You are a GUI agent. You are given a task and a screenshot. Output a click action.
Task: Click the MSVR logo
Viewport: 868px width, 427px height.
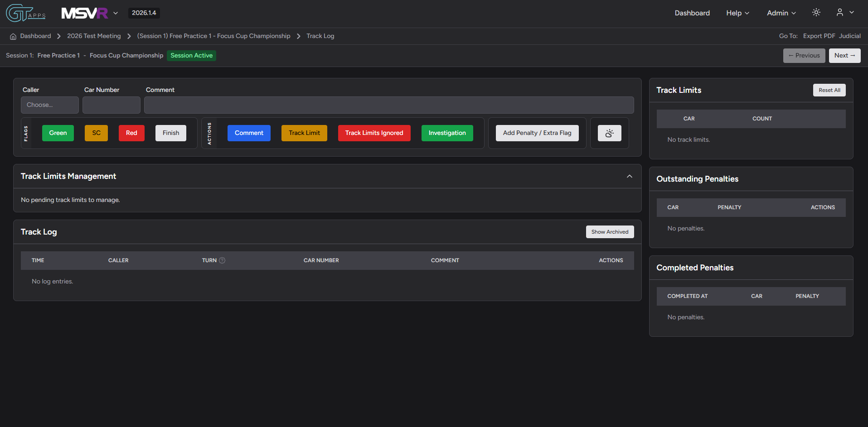(85, 13)
